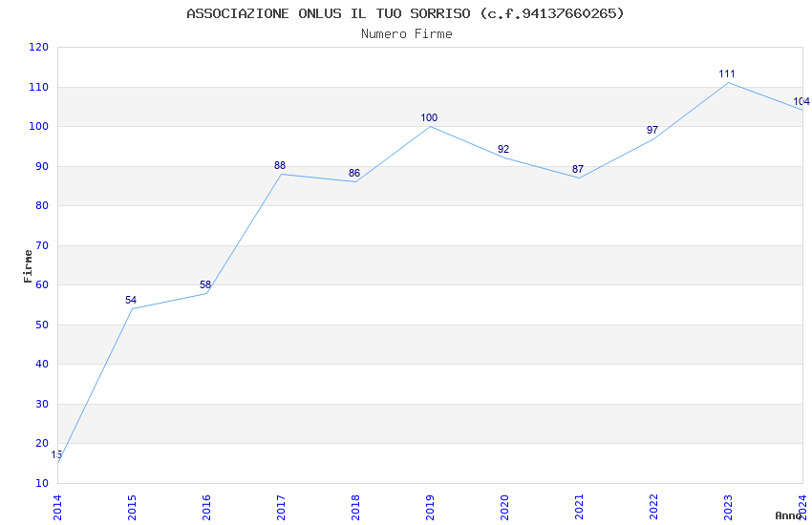Click the Firme y-axis label
The image size is (812, 525).
tap(28, 266)
